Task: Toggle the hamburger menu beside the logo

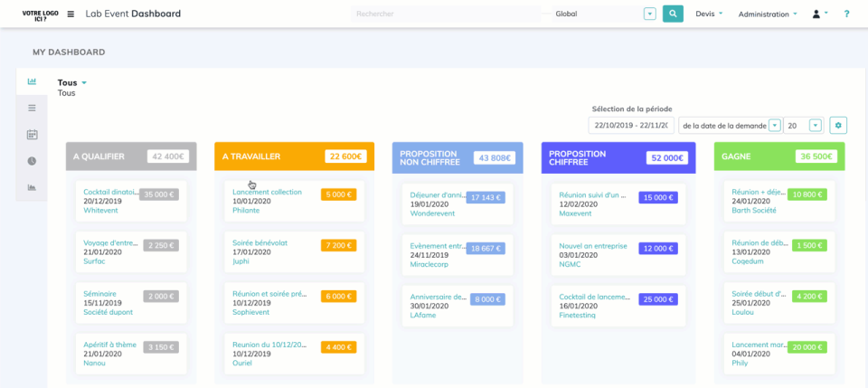Action: (71, 14)
